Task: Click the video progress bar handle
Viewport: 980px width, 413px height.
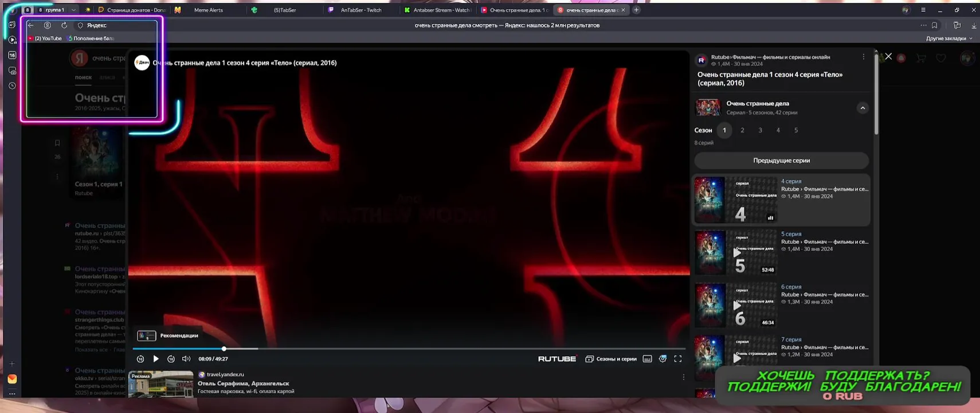Action: point(224,349)
